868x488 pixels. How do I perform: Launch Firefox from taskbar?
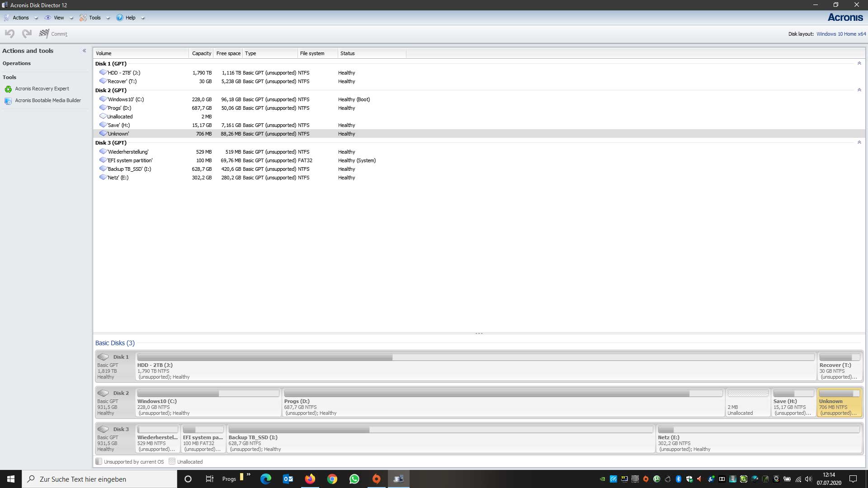[310, 479]
